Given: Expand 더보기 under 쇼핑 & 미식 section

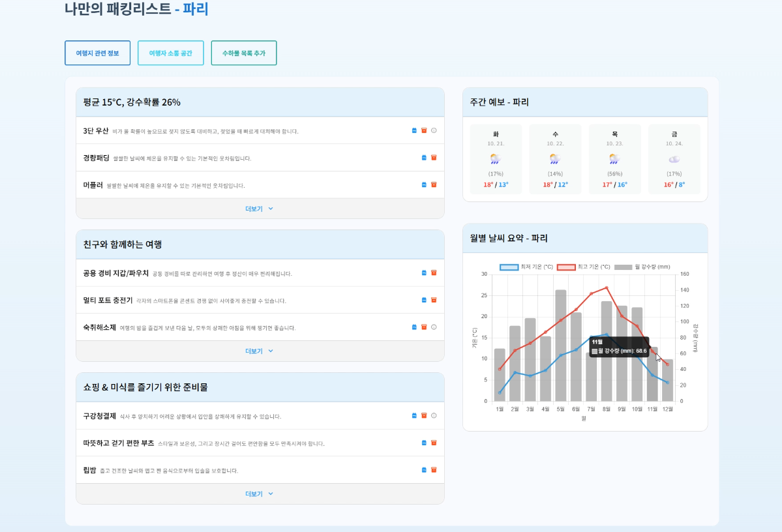Looking at the screenshot, I should (x=260, y=494).
